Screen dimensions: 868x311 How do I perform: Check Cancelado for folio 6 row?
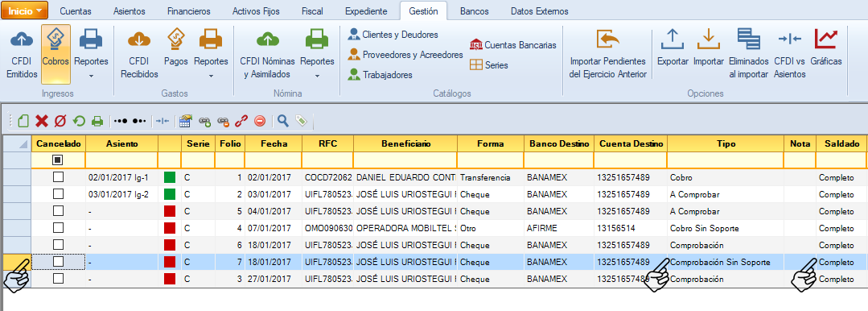[58, 244]
